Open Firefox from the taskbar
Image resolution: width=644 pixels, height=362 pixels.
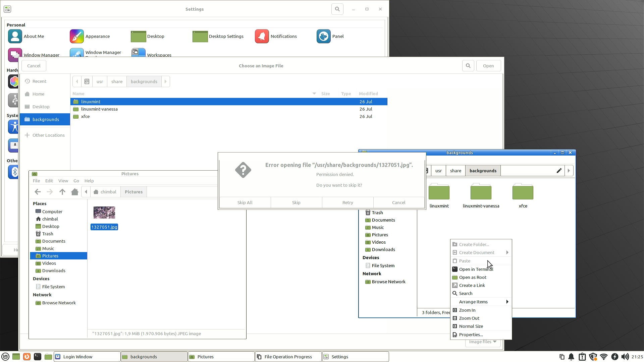click(27, 357)
